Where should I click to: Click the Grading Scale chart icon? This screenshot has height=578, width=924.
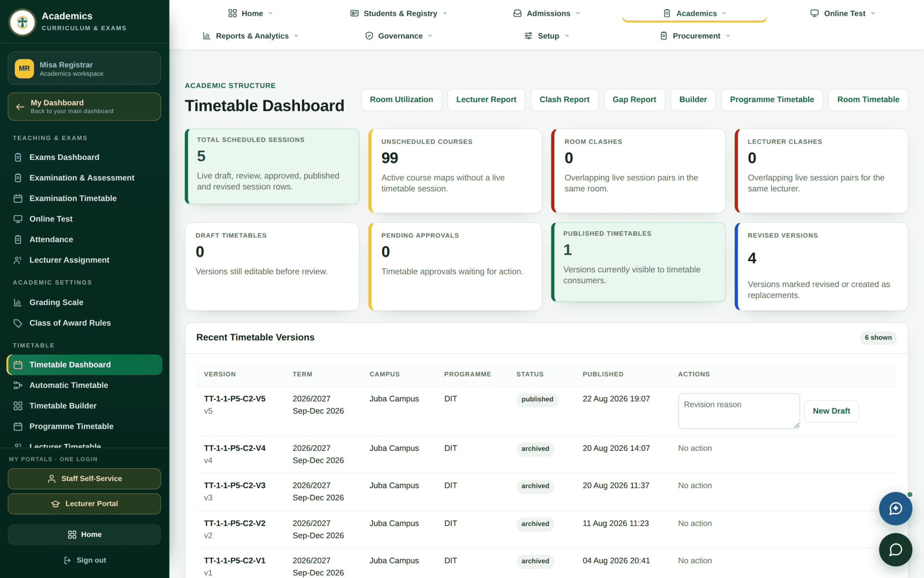tap(18, 302)
